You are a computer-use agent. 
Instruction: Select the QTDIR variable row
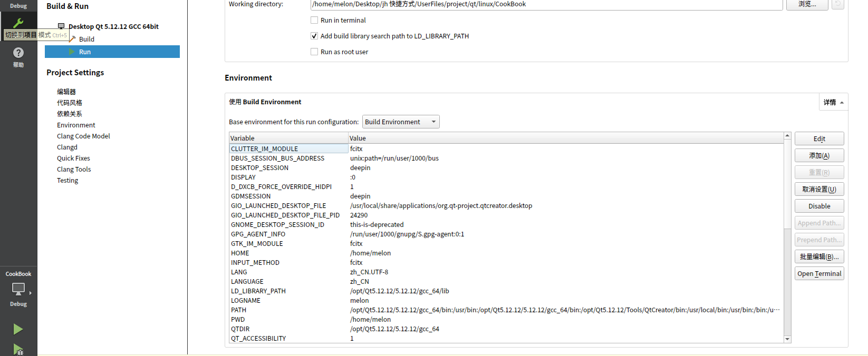coord(506,329)
